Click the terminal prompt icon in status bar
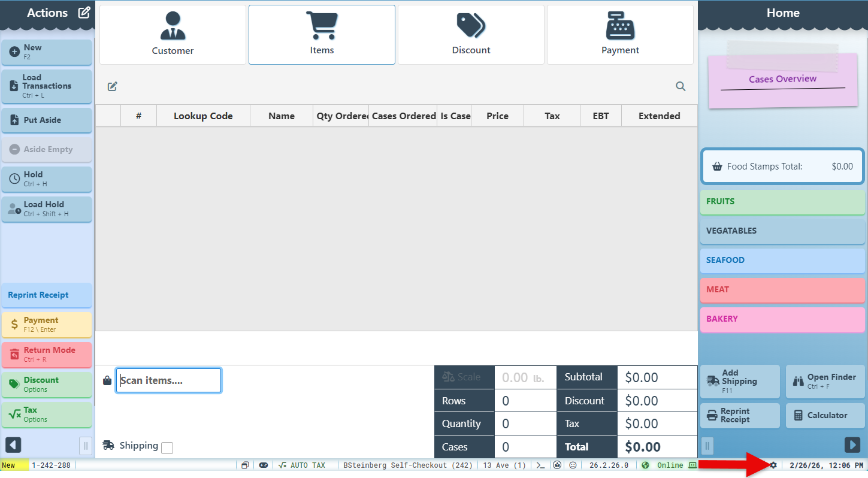This screenshot has width=868, height=478. point(540,465)
